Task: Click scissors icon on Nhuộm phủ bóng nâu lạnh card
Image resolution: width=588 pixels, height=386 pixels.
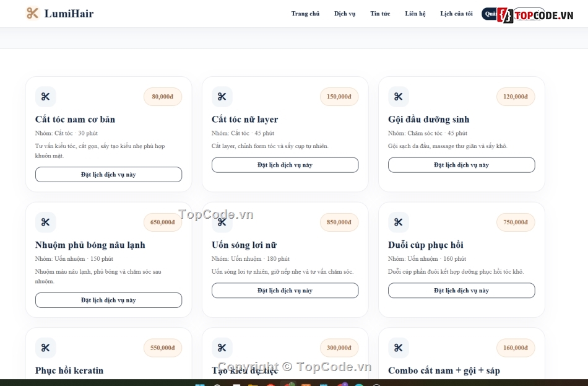Action: point(45,222)
